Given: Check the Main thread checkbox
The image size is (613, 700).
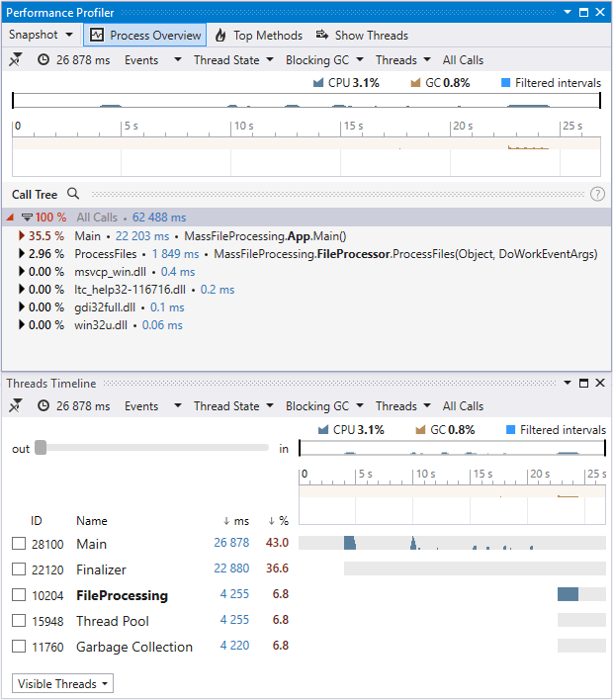Looking at the screenshot, I should pos(19,544).
